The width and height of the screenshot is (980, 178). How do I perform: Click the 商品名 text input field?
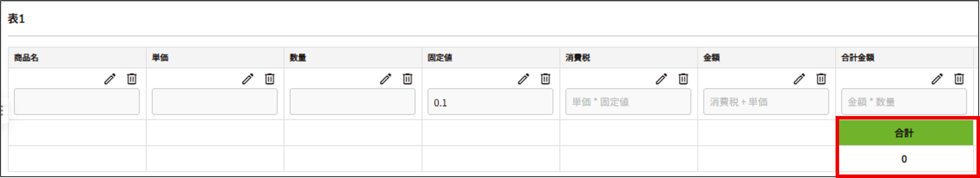tap(77, 102)
